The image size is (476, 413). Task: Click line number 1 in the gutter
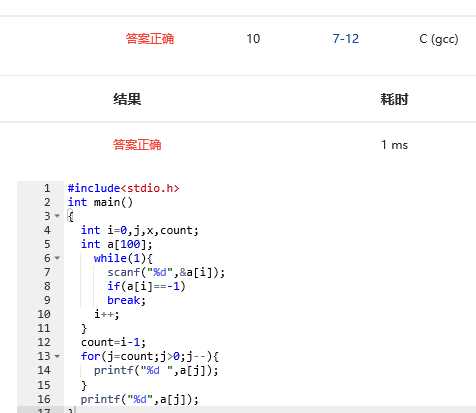coord(47,188)
